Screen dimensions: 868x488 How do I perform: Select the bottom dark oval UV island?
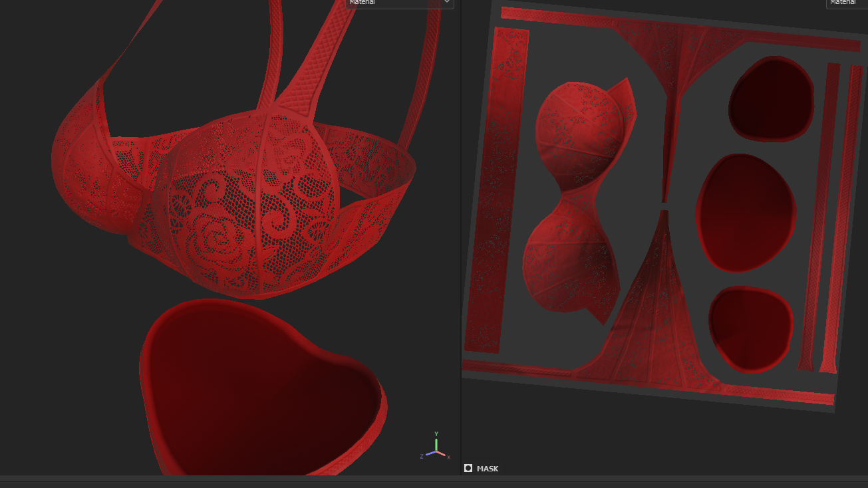click(750, 328)
